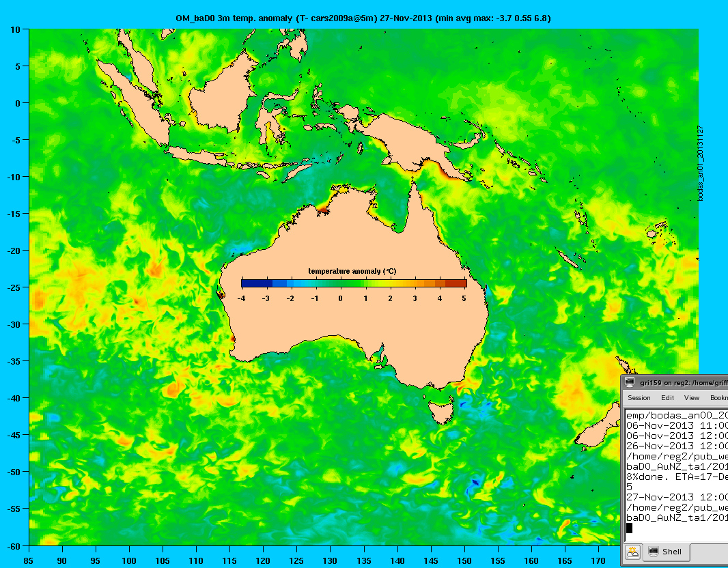Click the y-axis tick label '10'
The image size is (728, 568).
15,30
